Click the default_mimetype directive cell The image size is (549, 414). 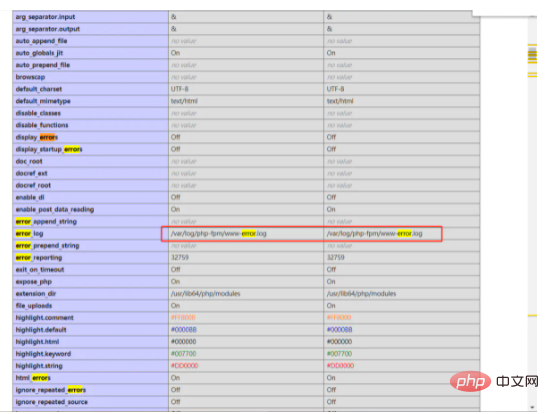(90, 101)
